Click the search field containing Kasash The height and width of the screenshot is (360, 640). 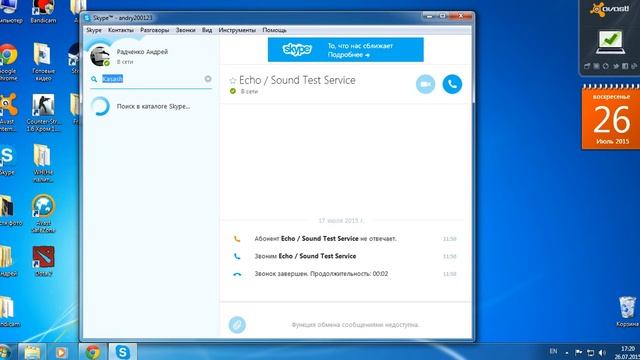tap(151, 79)
